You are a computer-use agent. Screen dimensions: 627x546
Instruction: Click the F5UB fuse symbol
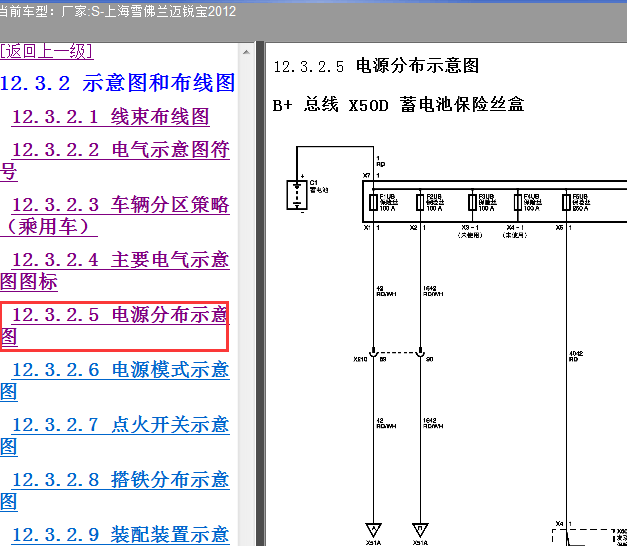[x=566, y=202]
